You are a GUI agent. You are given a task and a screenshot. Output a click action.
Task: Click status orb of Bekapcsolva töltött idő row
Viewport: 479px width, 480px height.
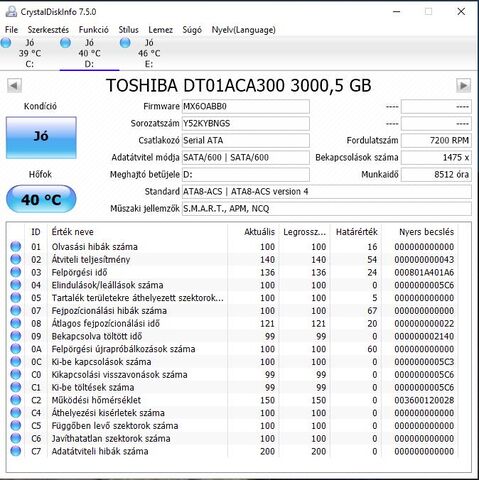tap(16, 336)
